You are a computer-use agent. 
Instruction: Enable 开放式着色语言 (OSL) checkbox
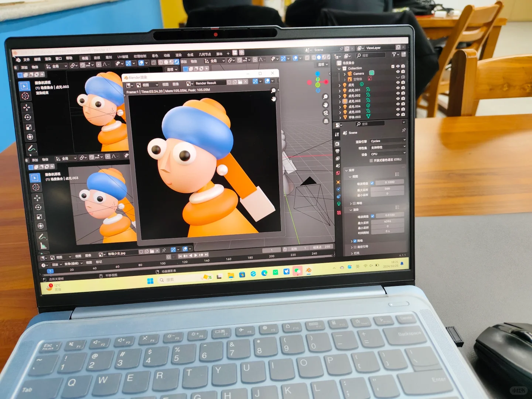click(x=371, y=160)
